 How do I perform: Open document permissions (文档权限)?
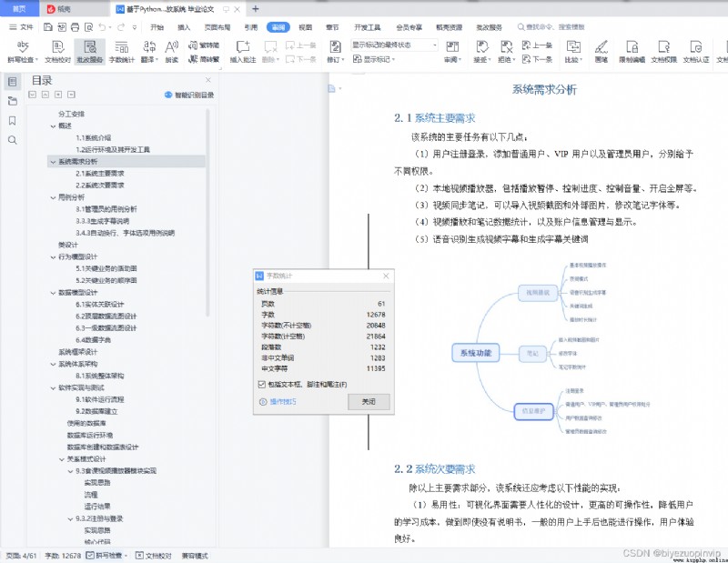(664, 51)
